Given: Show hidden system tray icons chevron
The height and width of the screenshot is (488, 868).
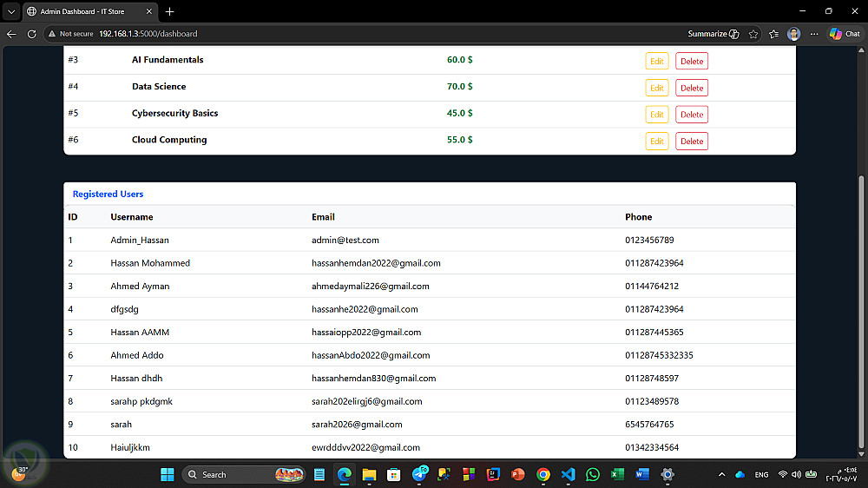Looking at the screenshot, I should 721,474.
